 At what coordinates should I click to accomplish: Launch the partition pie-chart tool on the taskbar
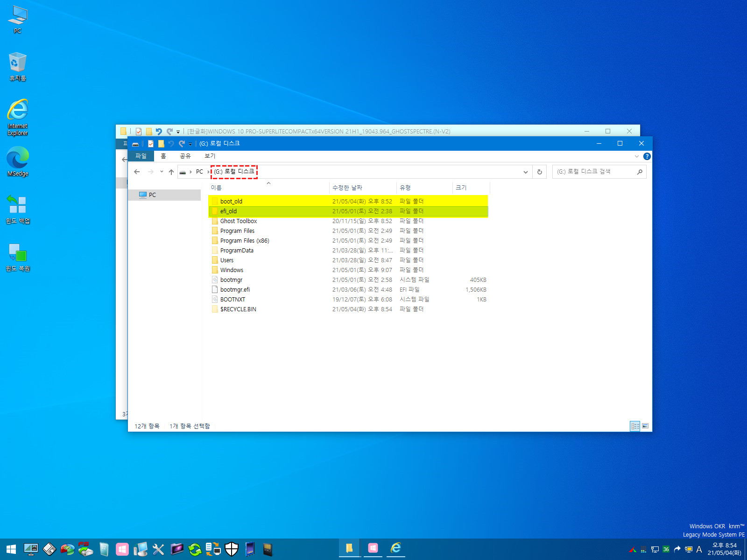(67, 549)
